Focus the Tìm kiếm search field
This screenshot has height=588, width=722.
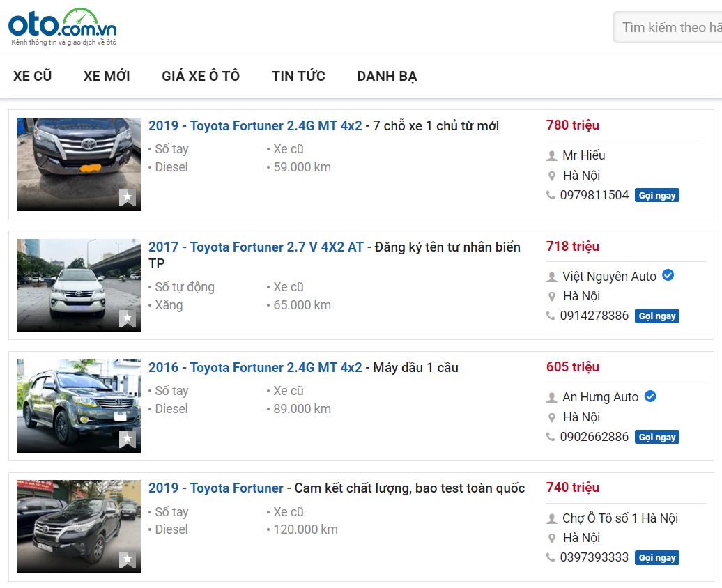point(668,28)
